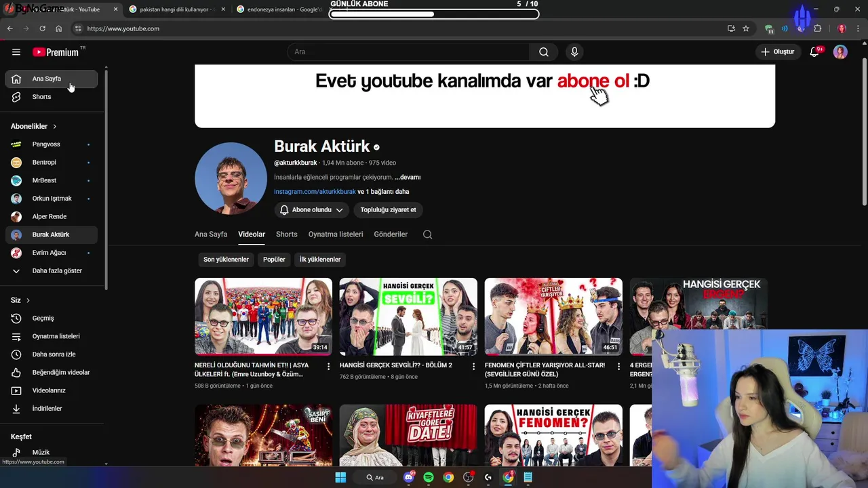The width and height of the screenshot is (868, 488).
Task: Open the Abone olundu subscription dropdown
Action: click(x=312, y=210)
